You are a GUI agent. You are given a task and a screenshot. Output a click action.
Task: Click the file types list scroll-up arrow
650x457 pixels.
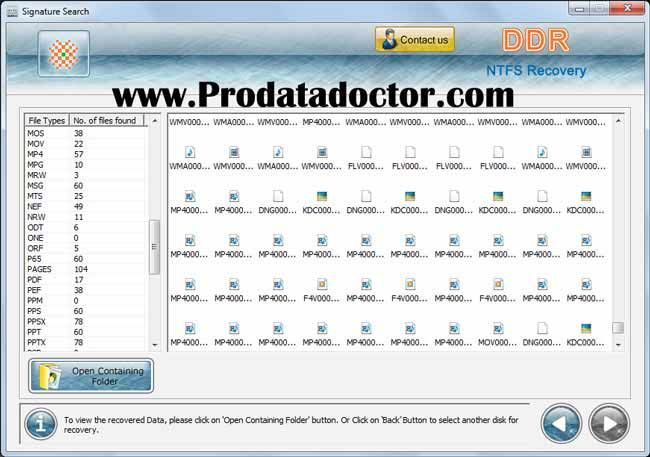pos(155,121)
